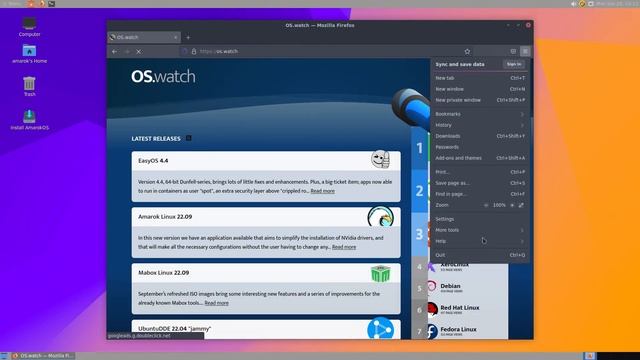This screenshot has width=640, height=360.
Task: Expand the History submenu
Action: [480, 125]
